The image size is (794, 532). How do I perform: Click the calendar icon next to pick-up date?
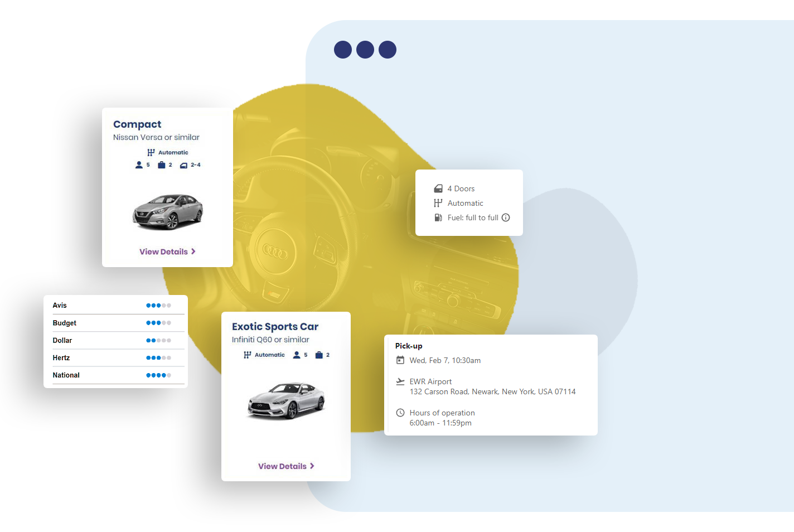[400, 360]
